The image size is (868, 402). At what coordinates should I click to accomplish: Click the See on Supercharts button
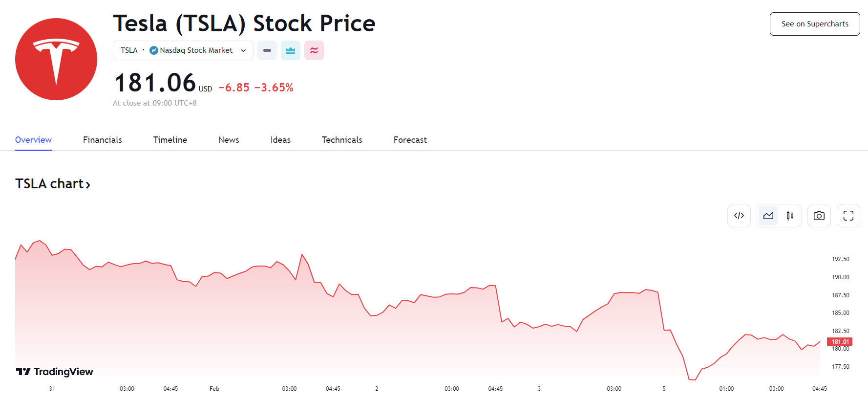(815, 24)
